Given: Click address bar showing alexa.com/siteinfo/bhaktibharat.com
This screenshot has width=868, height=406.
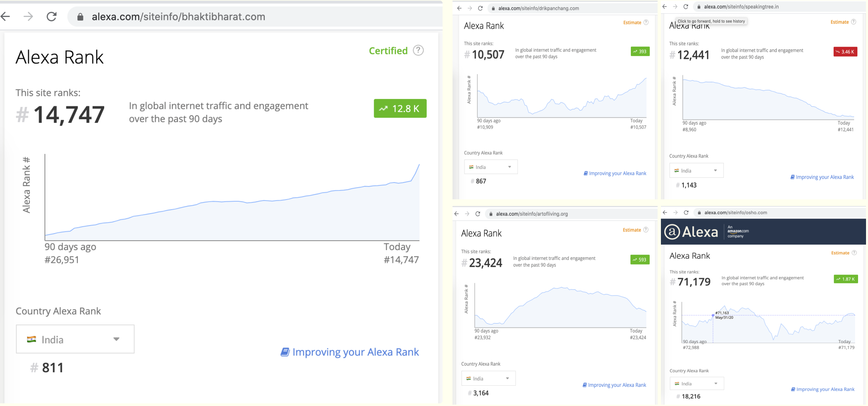Looking at the screenshot, I should (x=255, y=17).
